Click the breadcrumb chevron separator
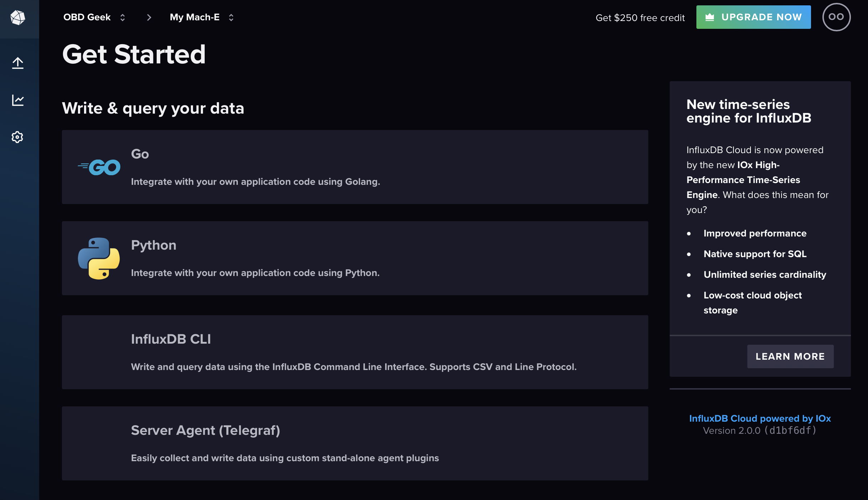 [149, 17]
